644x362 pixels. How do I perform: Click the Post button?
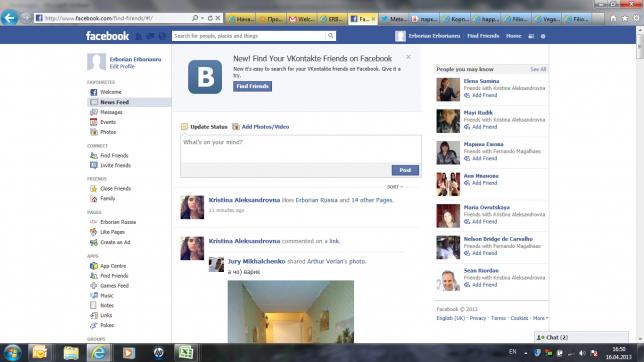point(405,170)
